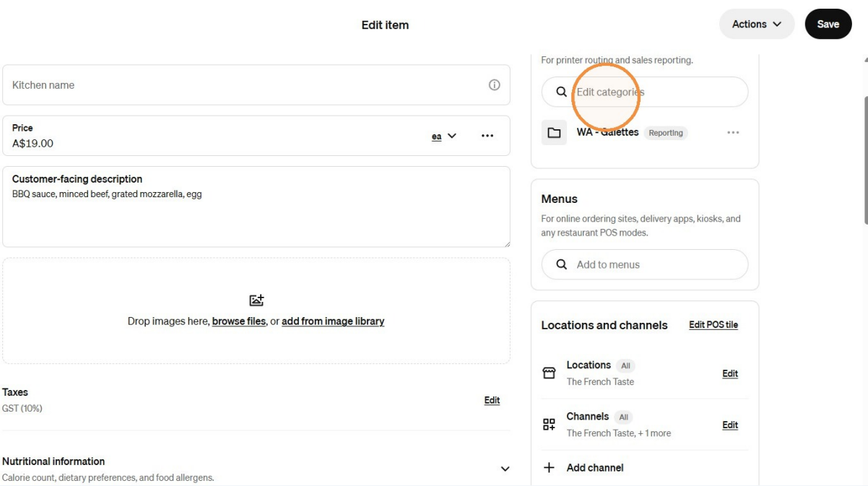Click the WA - Galettes category name
This screenshot has height=486, width=868.
click(x=607, y=132)
